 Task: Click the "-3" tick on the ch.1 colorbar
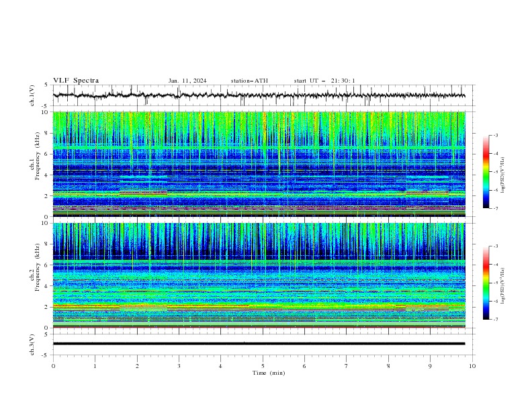click(x=496, y=135)
